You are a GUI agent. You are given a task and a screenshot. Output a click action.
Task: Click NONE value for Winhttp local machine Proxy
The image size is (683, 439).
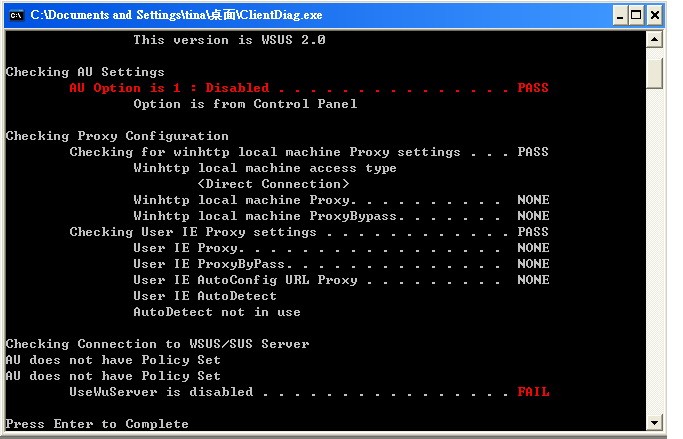coord(533,200)
